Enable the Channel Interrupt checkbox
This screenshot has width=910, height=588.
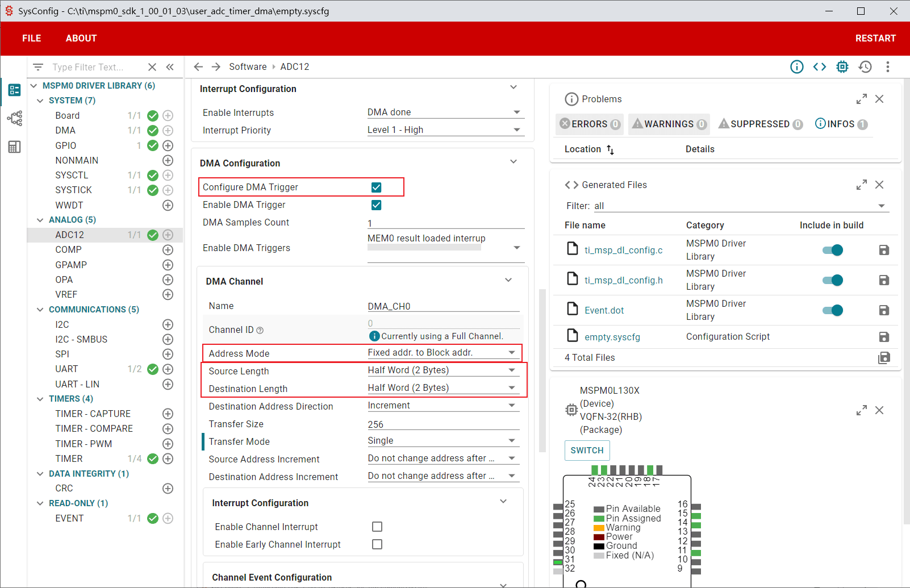pos(377,527)
